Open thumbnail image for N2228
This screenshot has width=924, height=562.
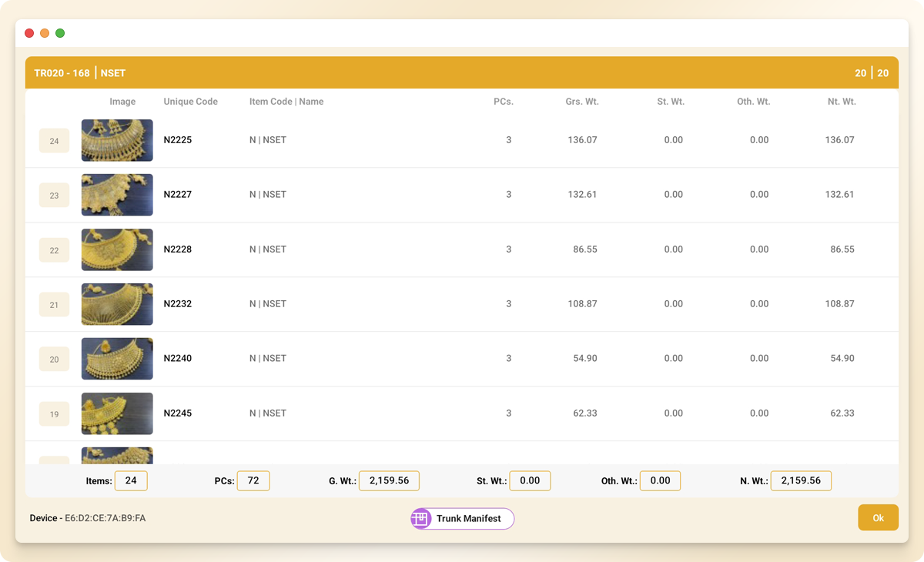tap(117, 249)
